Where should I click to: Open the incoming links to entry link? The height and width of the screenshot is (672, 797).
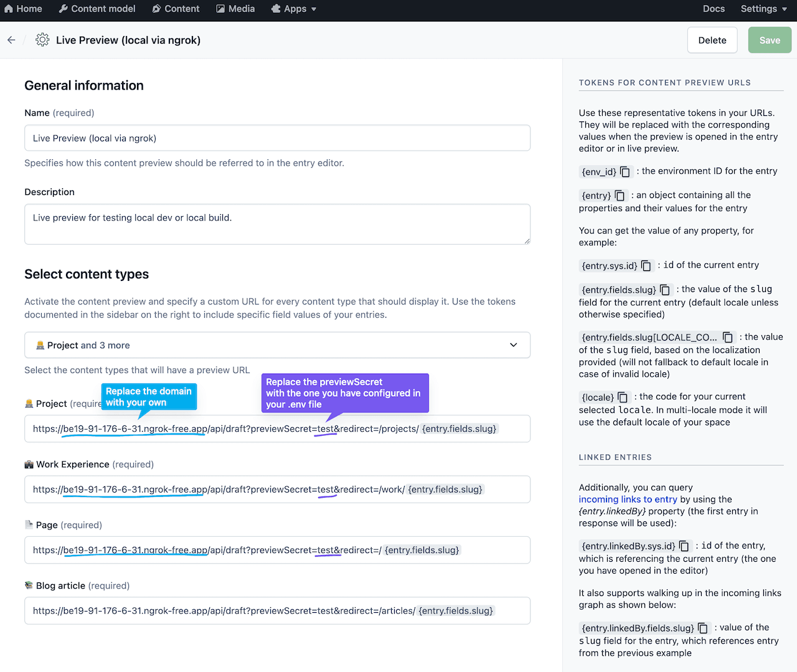(628, 499)
